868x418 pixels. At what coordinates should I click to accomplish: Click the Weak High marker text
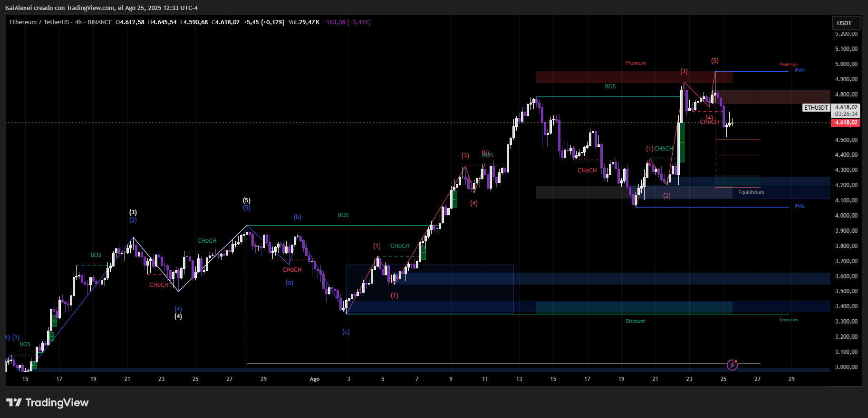pyautogui.click(x=788, y=65)
